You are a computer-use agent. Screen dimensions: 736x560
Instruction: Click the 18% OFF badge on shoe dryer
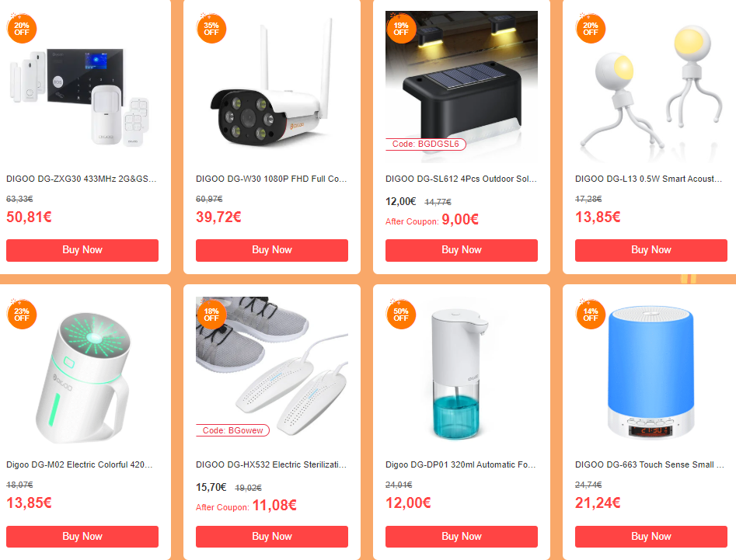(x=211, y=315)
